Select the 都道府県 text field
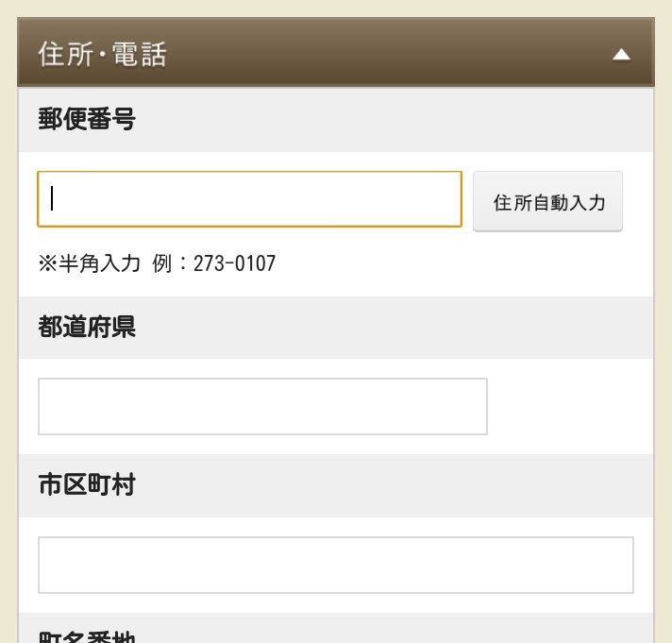Viewport: 672px width, 643px height. click(262, 406)
